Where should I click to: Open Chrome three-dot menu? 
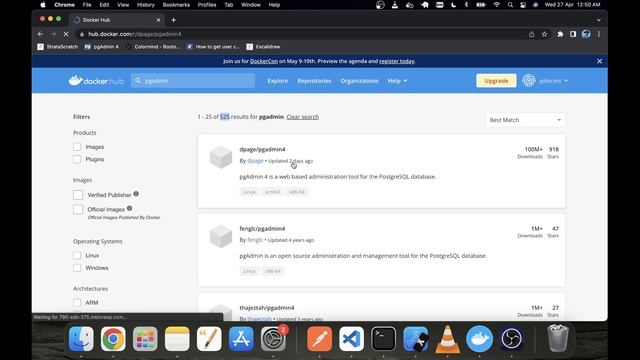(x=599, y=34)
